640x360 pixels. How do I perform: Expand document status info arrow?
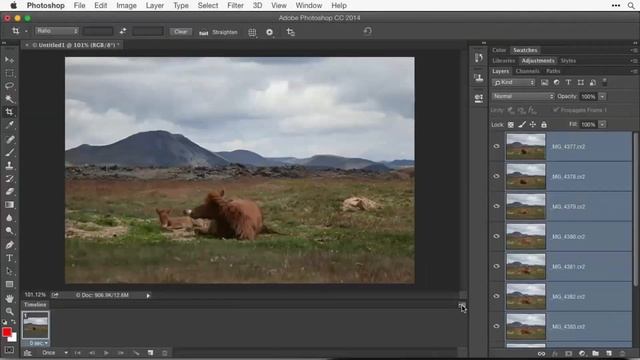point(148,296)
